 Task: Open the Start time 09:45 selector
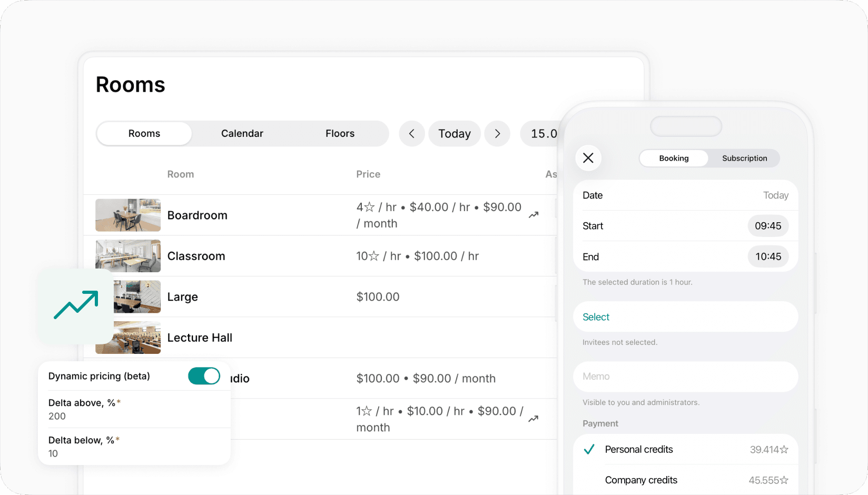click(768, 225)
